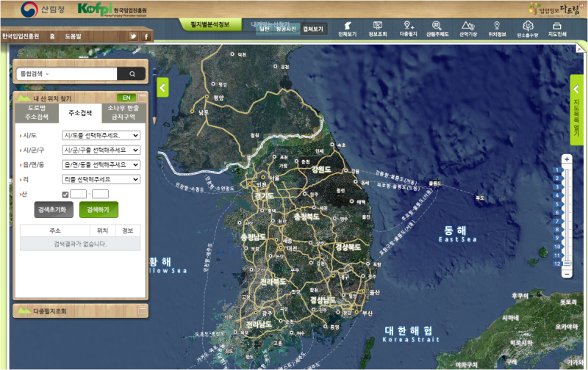
Task: Minimize the 내 산 위치 찾기 panel
Action: click(x=143, y=98)
